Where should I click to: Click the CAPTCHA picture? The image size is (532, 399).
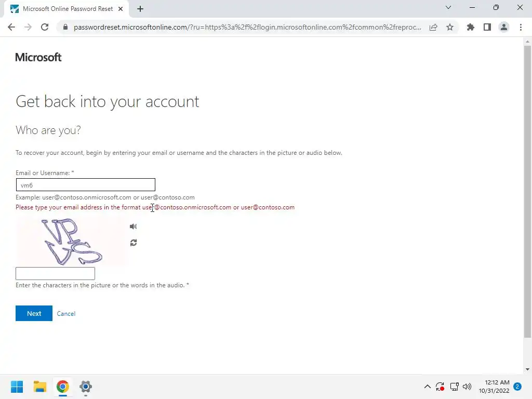pos(72,242)
